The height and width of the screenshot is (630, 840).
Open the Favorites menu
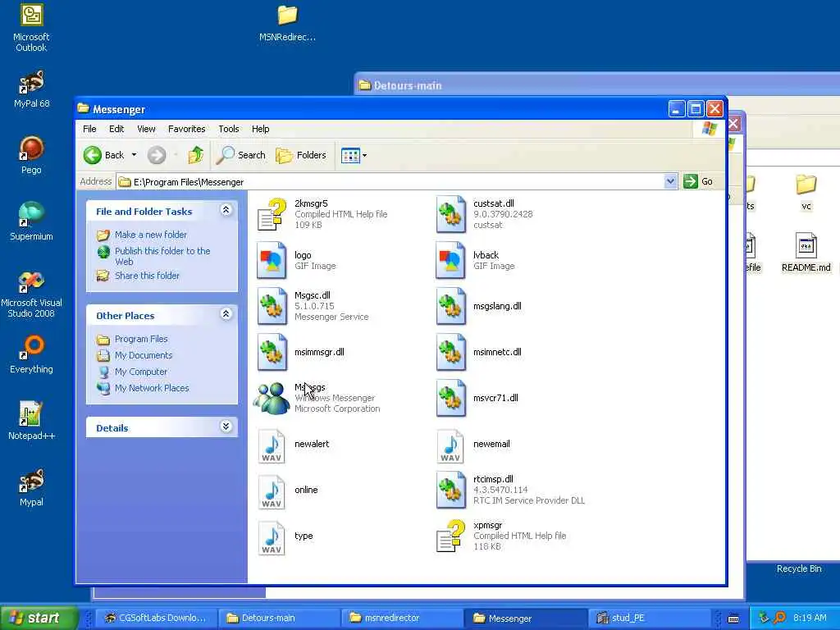(x=186, y=129)
